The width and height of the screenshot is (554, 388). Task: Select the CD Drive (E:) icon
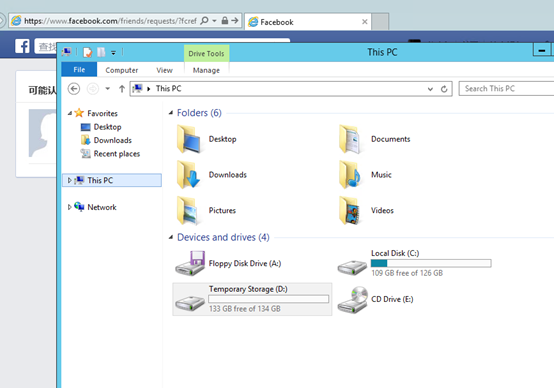(352, 299)
